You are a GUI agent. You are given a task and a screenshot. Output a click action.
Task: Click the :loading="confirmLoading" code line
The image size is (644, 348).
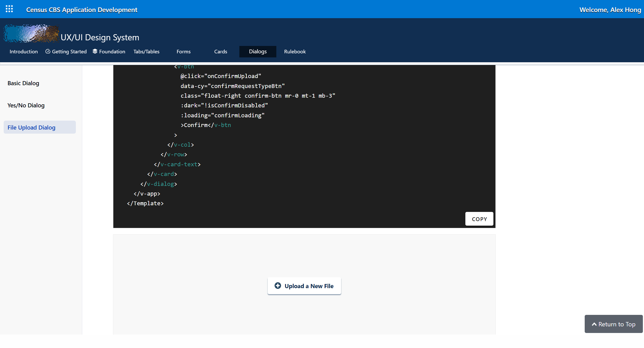(223, 115)
